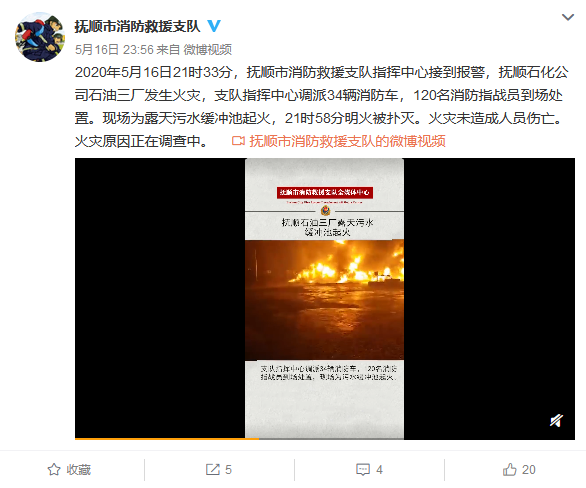Open the post options chevron menu
The image size is (586, 488).
pos(568,17)
